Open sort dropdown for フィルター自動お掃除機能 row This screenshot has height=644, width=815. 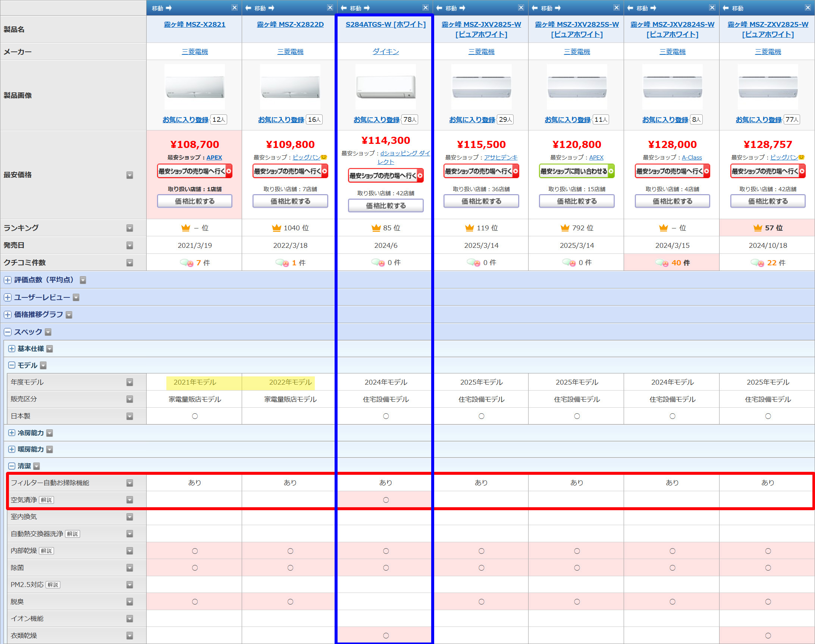coord(129,483)
